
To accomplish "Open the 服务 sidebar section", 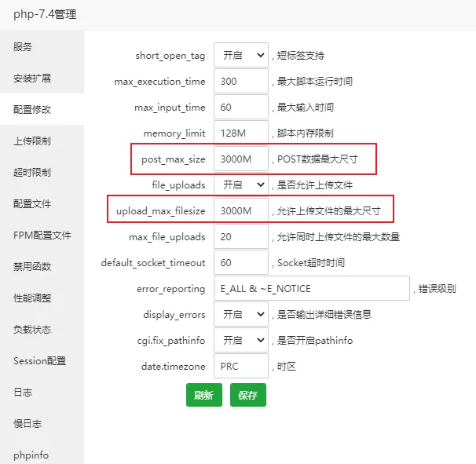I will pos(42,47).
